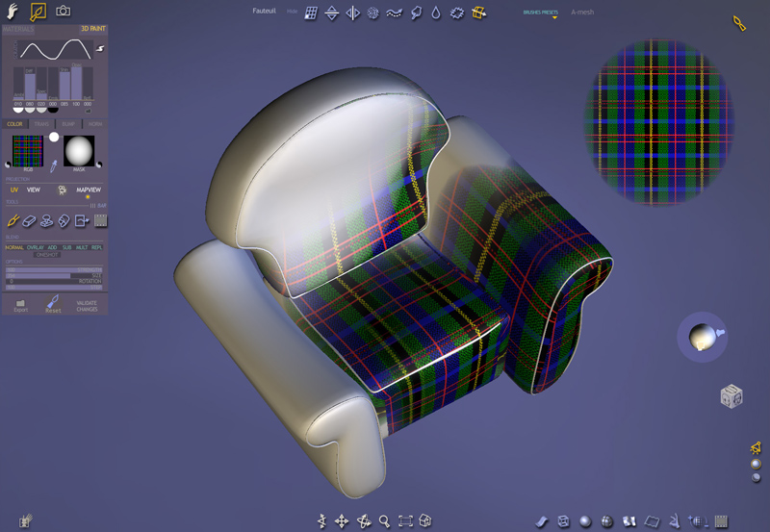Click the filmstrip icon in Tools row

[101, 221]
